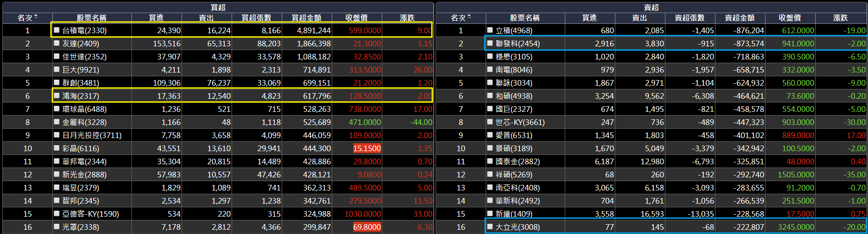Open the 華新科(2492) stock name
Screen dimensions: 868x234
point(518,201)
